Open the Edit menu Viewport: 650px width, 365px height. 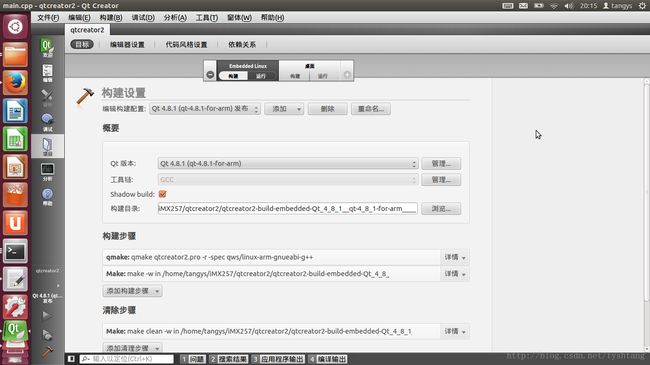[x=79, y=17]
